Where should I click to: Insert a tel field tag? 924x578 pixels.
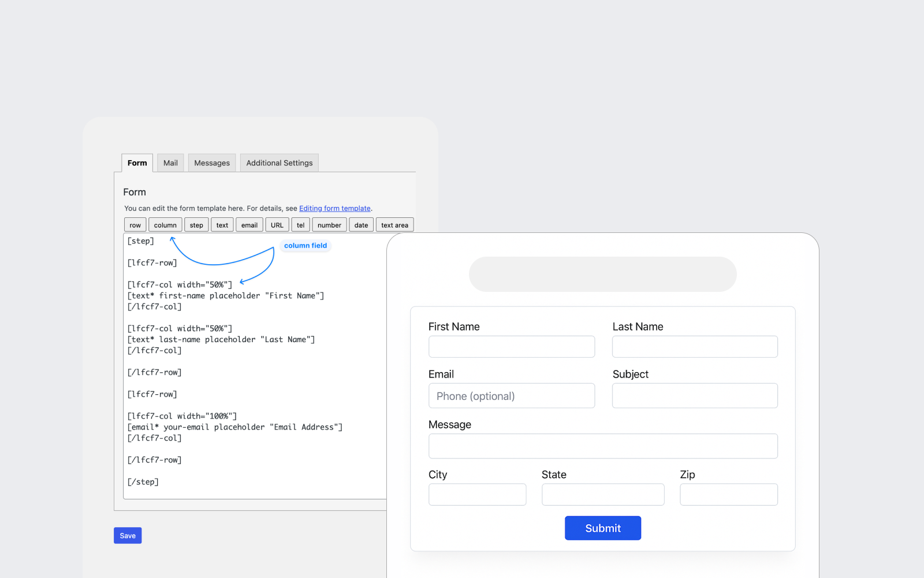[300, 225]
